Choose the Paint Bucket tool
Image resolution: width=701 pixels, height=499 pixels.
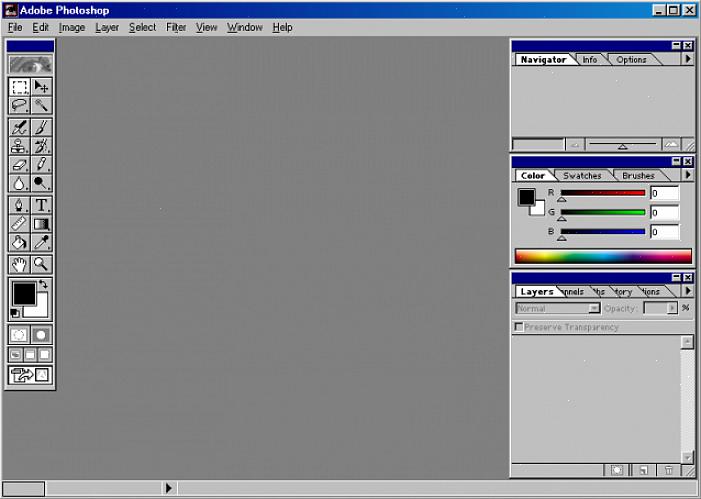19,243
